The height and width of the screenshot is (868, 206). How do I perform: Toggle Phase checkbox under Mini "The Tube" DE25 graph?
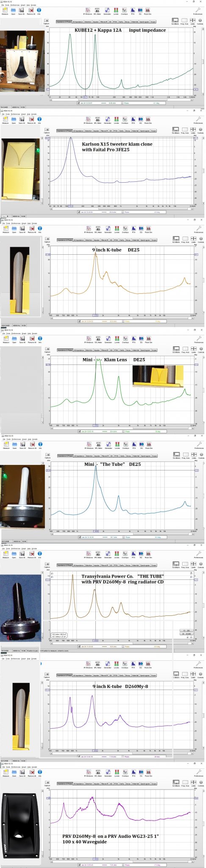click(x=123, y=537)
